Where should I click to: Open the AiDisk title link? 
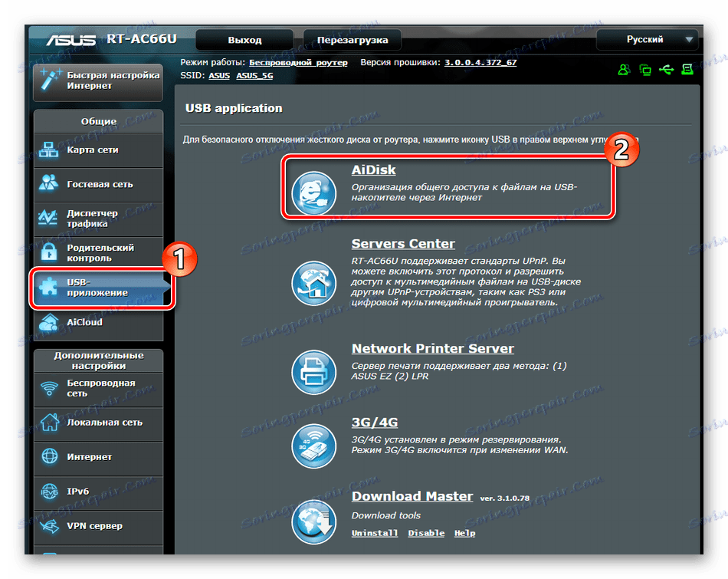click(x=373, y=170)
